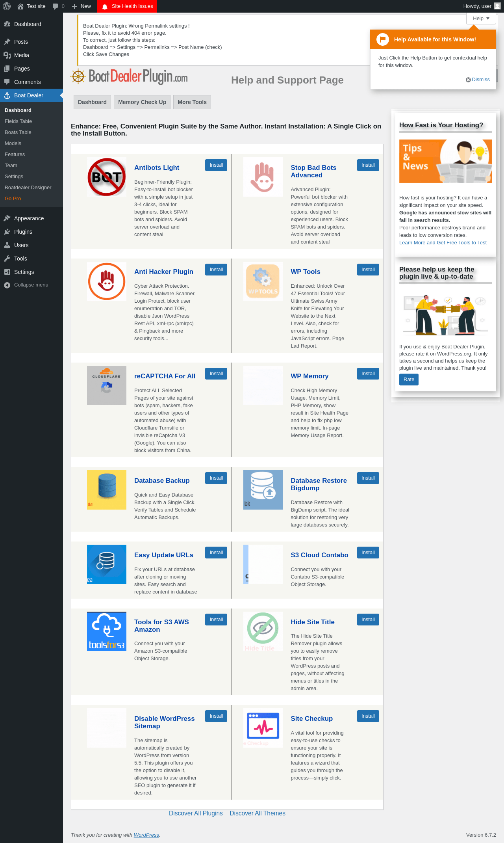Click the Stop Bad Bots hand icon

(263, 177)
